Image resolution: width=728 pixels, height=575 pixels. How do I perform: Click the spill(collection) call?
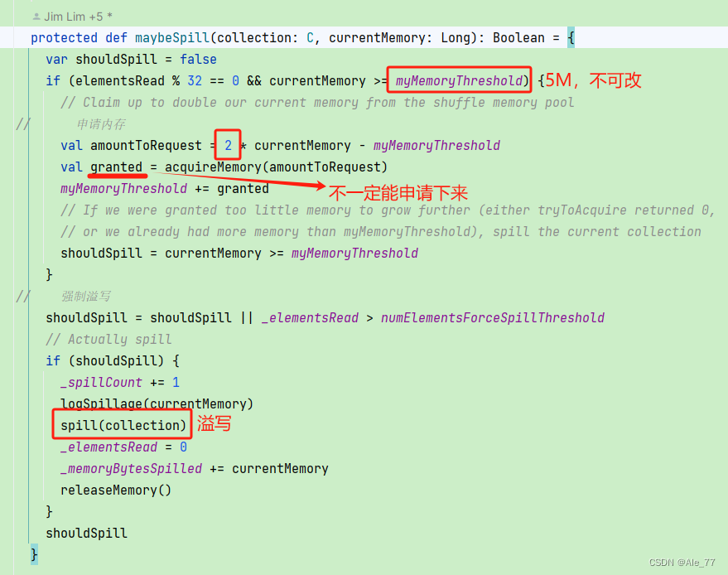pos(123,425)
